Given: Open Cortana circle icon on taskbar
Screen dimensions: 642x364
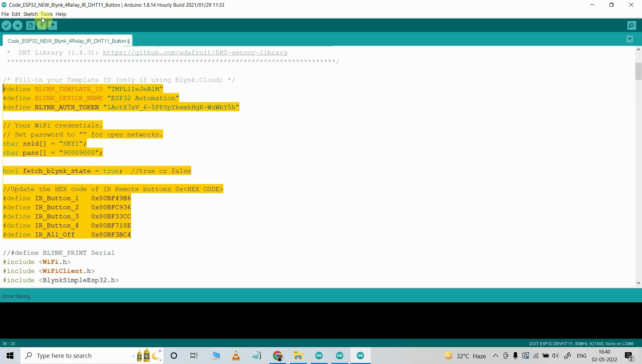Looking at the screenshot, I should pos(174,356).
